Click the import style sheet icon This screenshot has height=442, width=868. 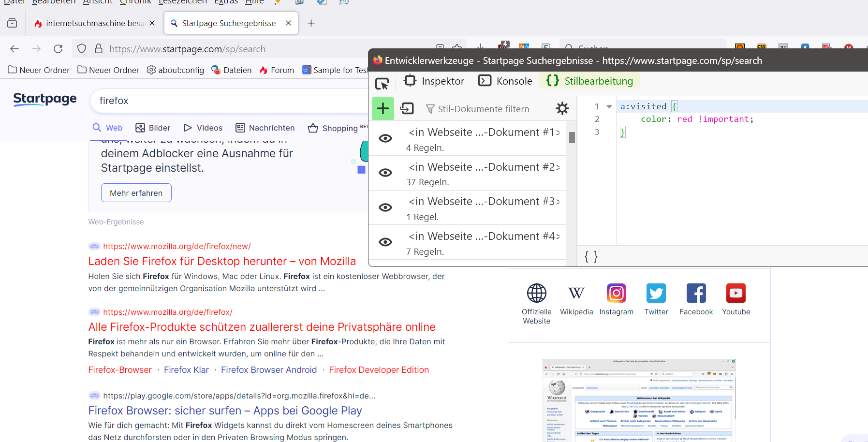tap(407, 108)
